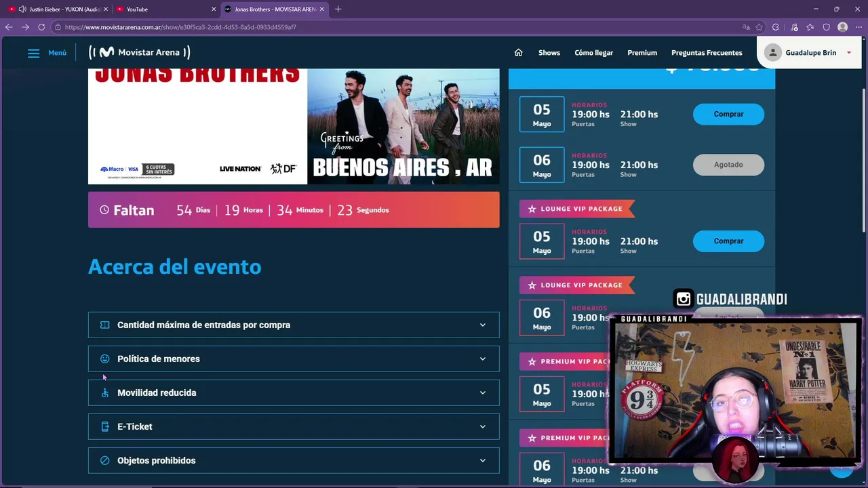This screenshot has width=868, height=488.
Task: Expand Cantidad máxima de entradas por compra
Action: point(294,325)
